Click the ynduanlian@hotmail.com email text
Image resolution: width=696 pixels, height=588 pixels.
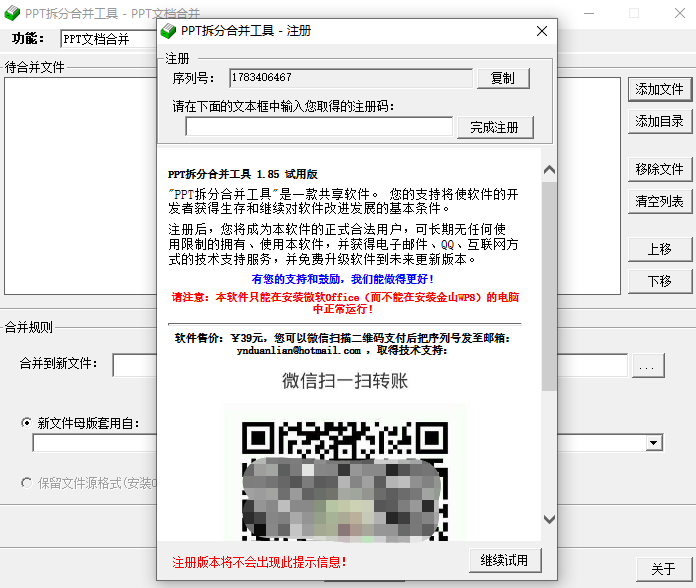(x=299, y=351)
